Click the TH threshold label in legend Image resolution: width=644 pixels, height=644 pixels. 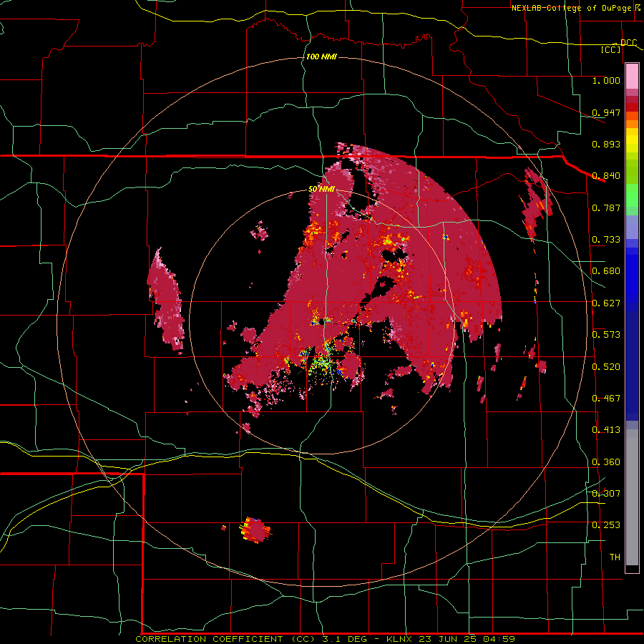tap(615, 557)
